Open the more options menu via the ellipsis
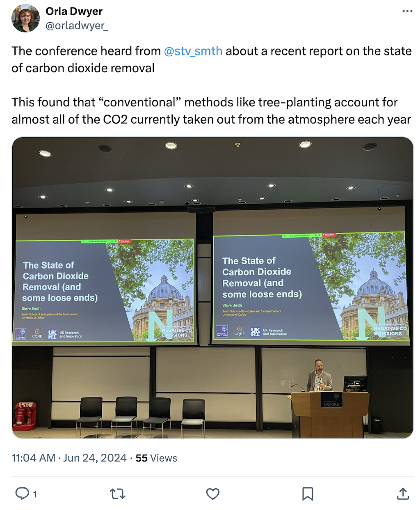Screen dimensions: 420x510 click(x=406, y=11)
